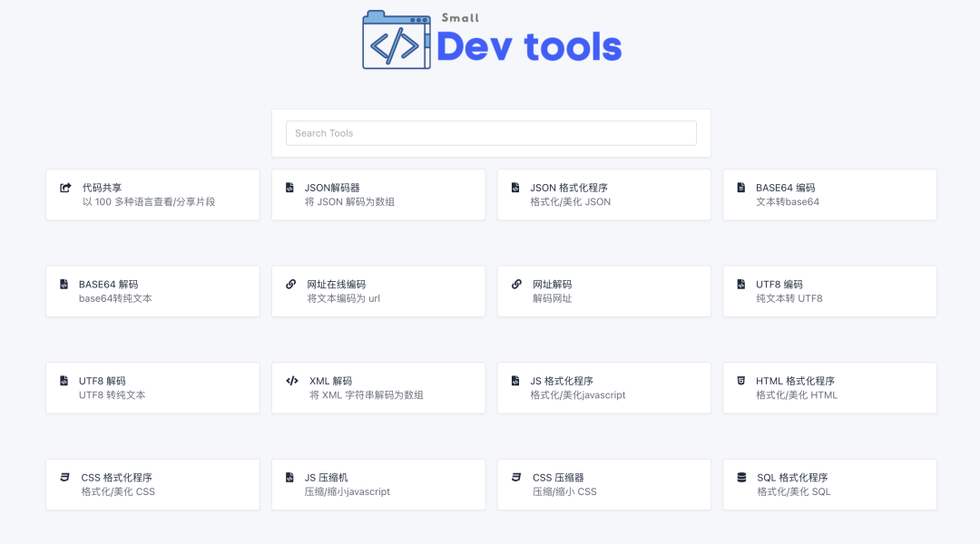Select the 代码共享 card

[152, 194]
